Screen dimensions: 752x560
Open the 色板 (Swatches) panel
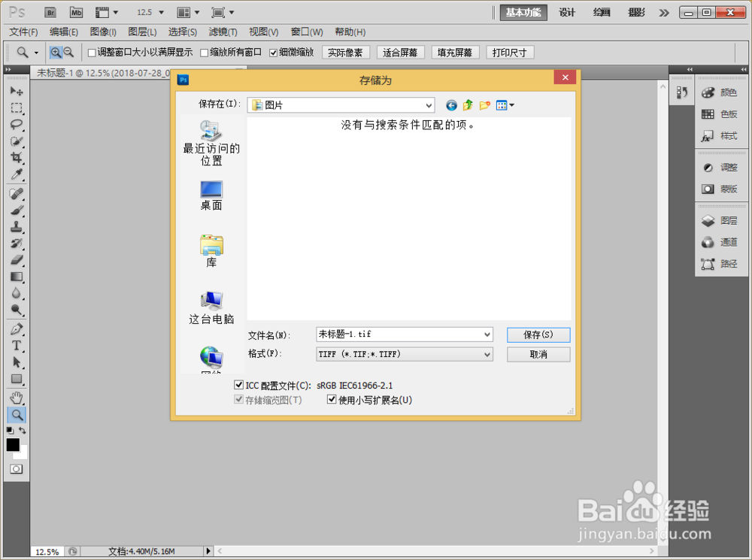click(x=719, y=114)
